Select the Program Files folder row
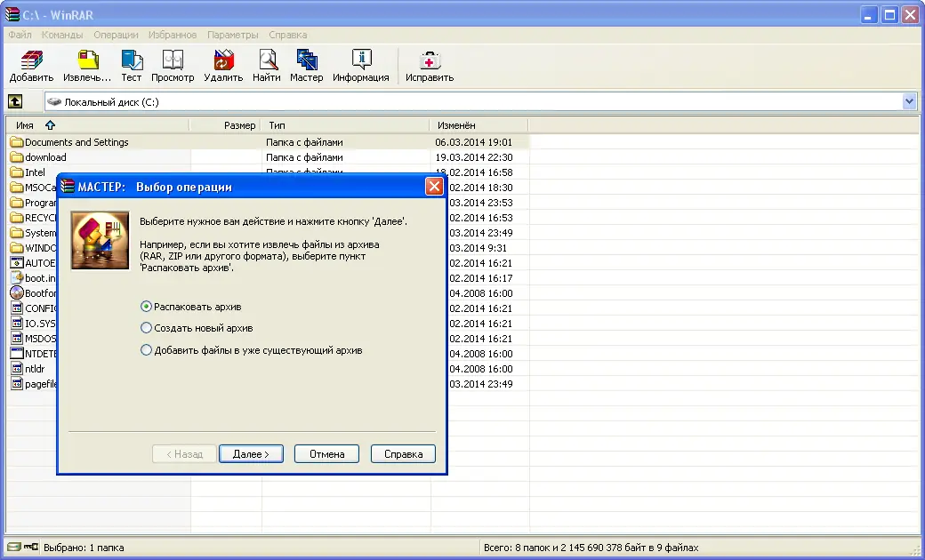This screenshot has height=560, width=925. tap(34, 203)
